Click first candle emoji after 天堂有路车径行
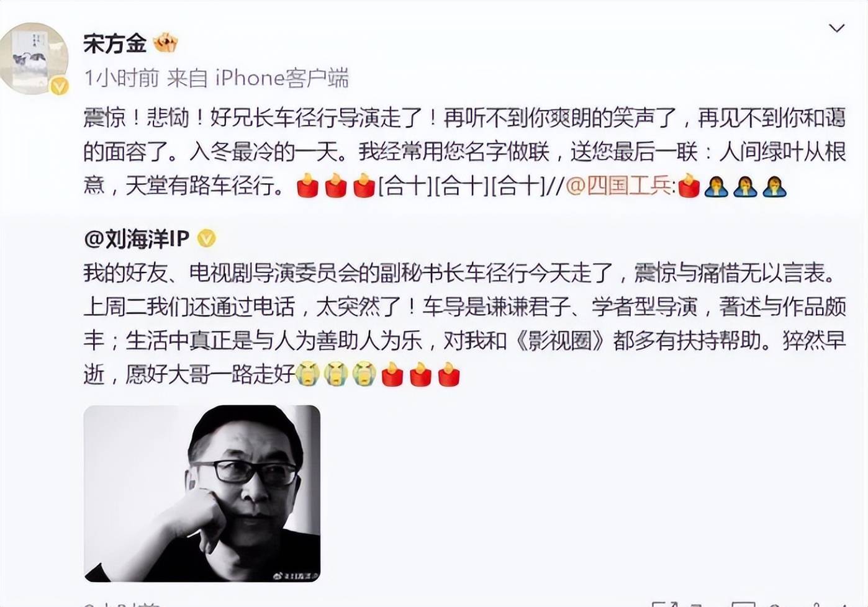The image size is (868, 607). [307, 186]
